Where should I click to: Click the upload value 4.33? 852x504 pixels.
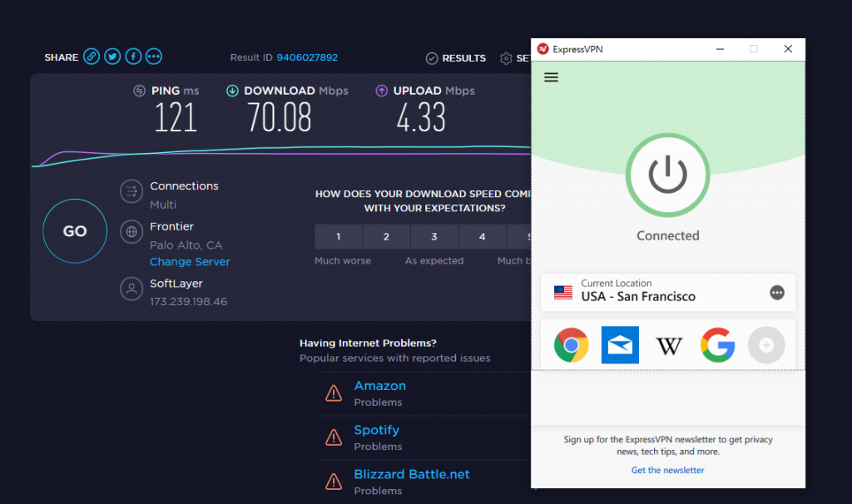(x=421, y=117)
